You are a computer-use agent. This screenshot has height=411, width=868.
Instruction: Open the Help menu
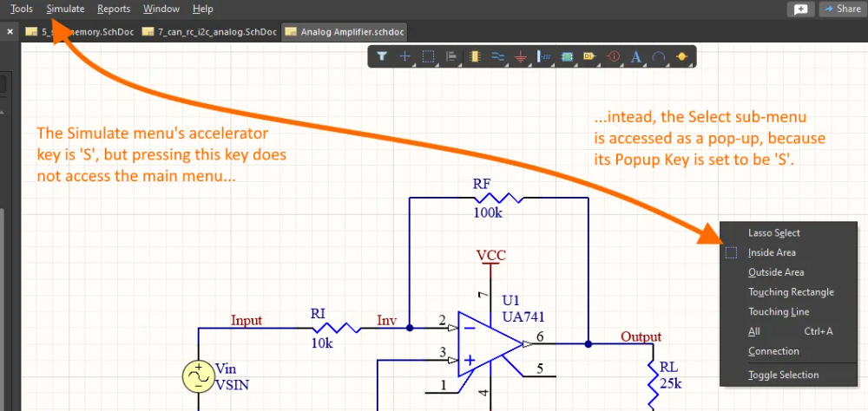[202, 9]
